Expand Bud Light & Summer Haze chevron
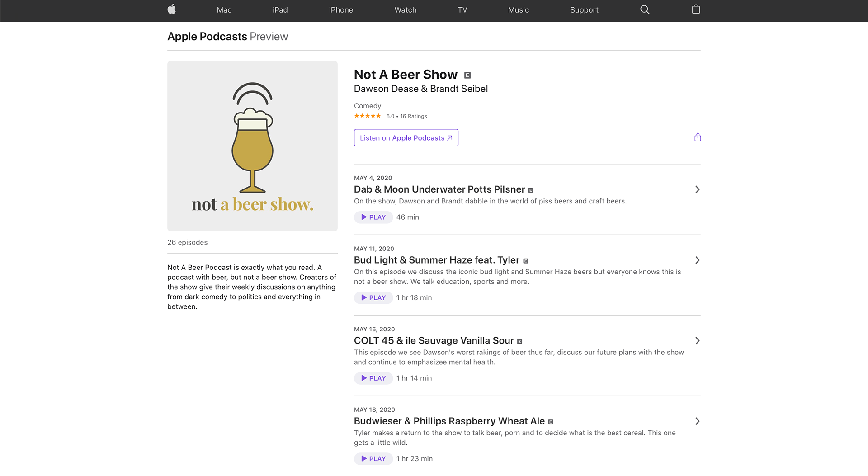Viewport: 868px width, 476px height. coord(697,260)
